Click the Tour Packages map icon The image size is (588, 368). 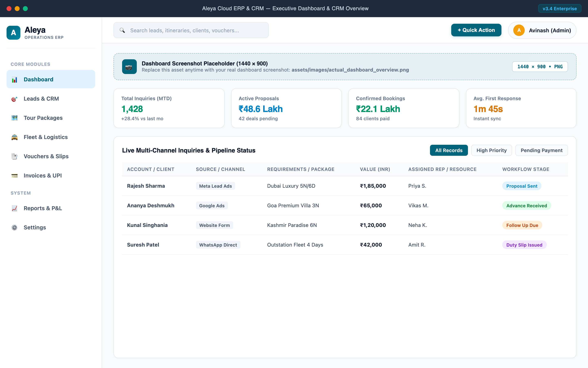14,118
